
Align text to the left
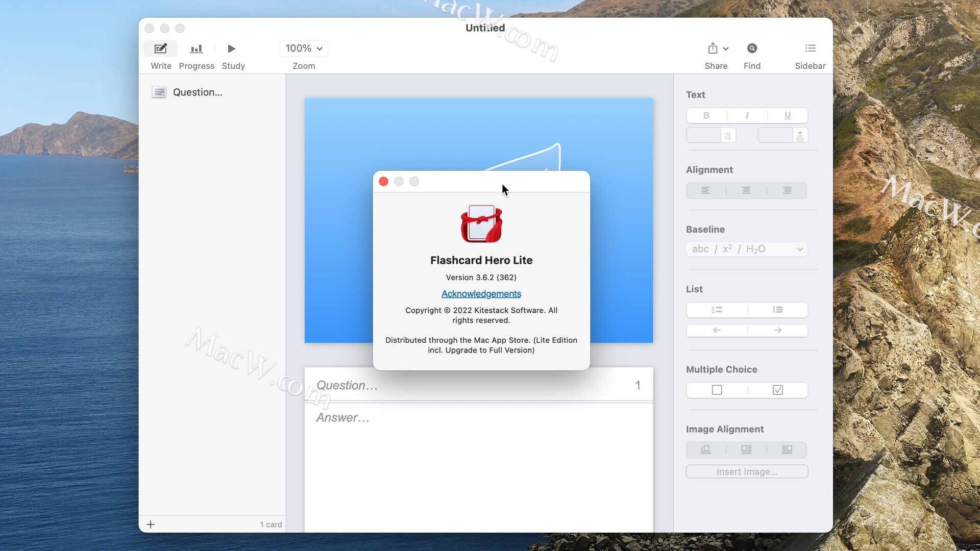[706, 191]
